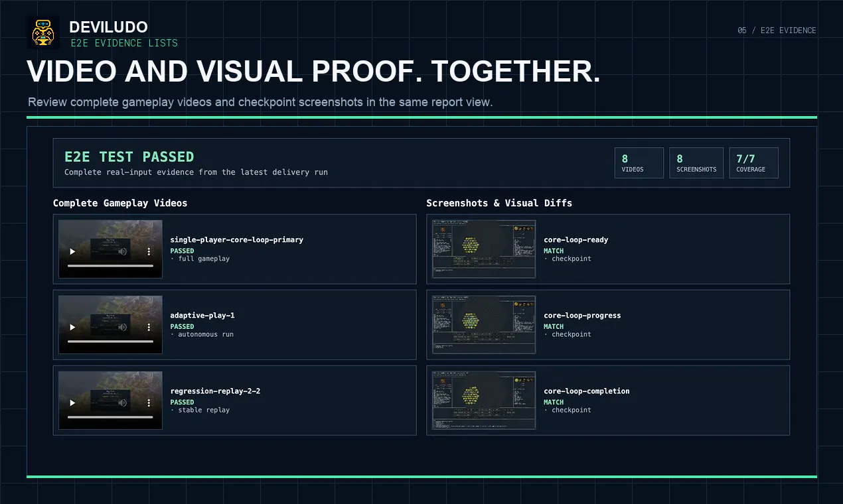Open more options on adaptive-play-1 video
This screenshot has width=843, height=504.
tap(149, 328)
